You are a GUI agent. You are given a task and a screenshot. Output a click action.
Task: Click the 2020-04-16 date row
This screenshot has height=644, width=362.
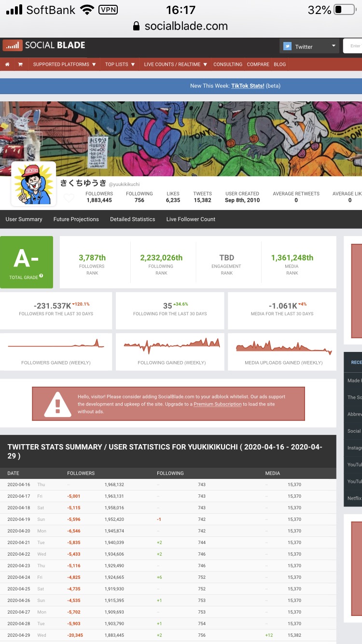click(168, 485)
